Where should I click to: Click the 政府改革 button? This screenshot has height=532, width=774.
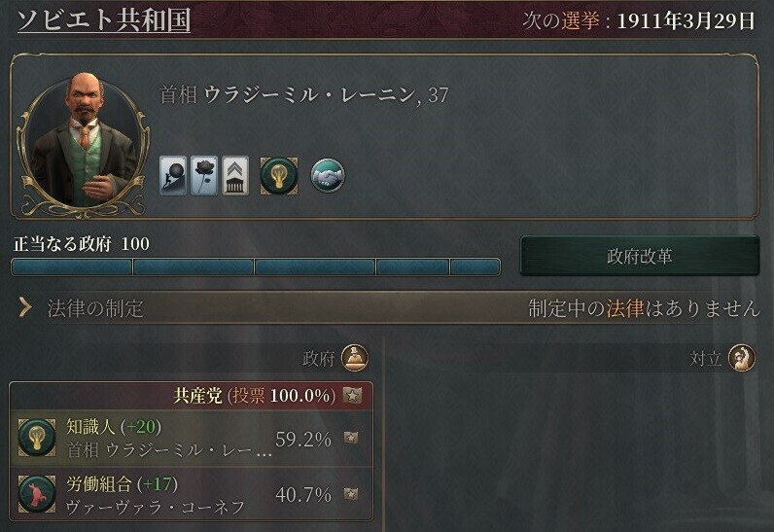coord(640,256)
